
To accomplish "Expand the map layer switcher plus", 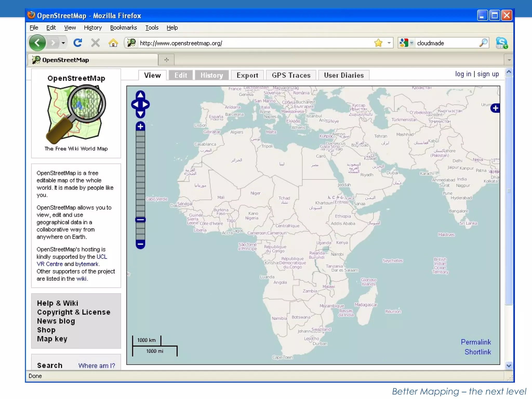I will (x=495, y=108).
